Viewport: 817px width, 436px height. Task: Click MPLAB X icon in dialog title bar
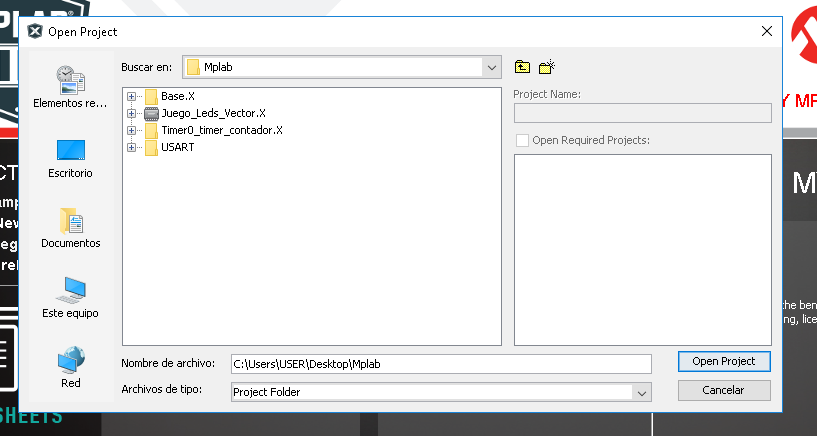click(x=35, y=32)
